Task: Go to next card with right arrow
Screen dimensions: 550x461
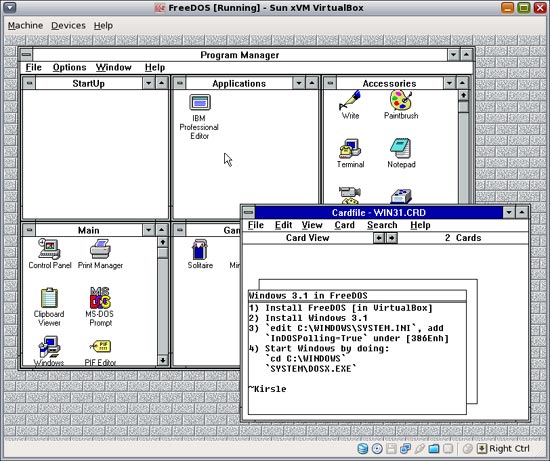Action: click(x=391, y=238)
